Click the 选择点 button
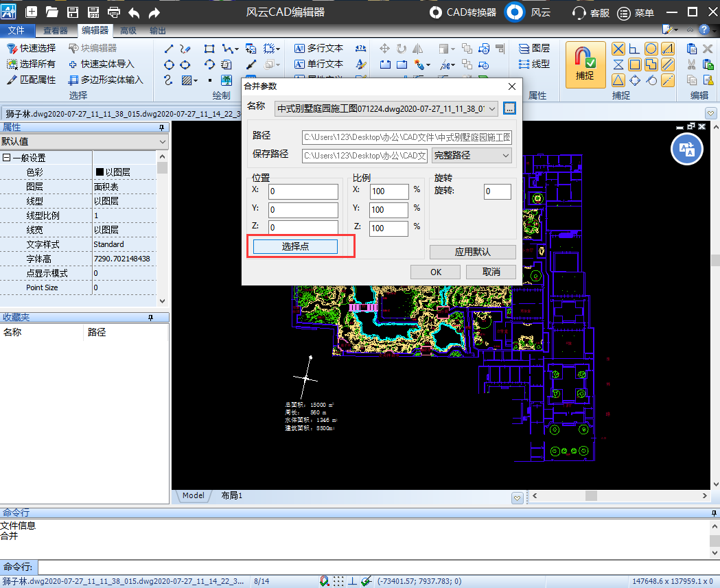720x588 pixels. click(x=295, y=246)
